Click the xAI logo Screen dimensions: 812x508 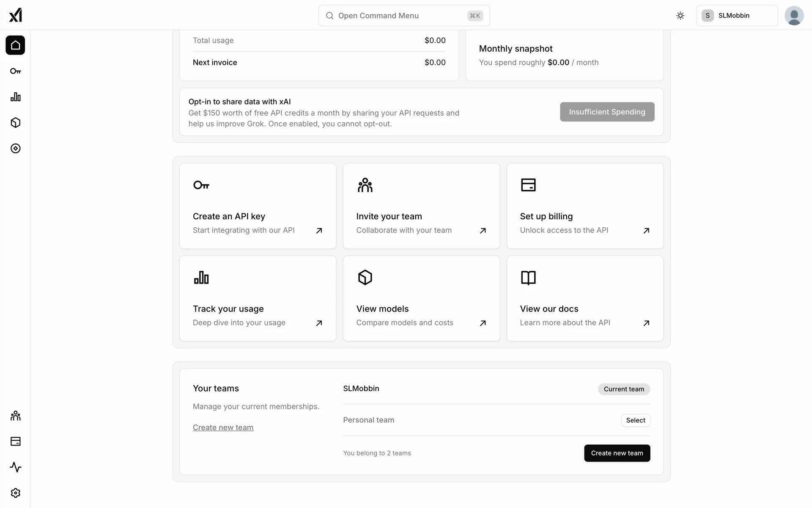pos(15,15)
